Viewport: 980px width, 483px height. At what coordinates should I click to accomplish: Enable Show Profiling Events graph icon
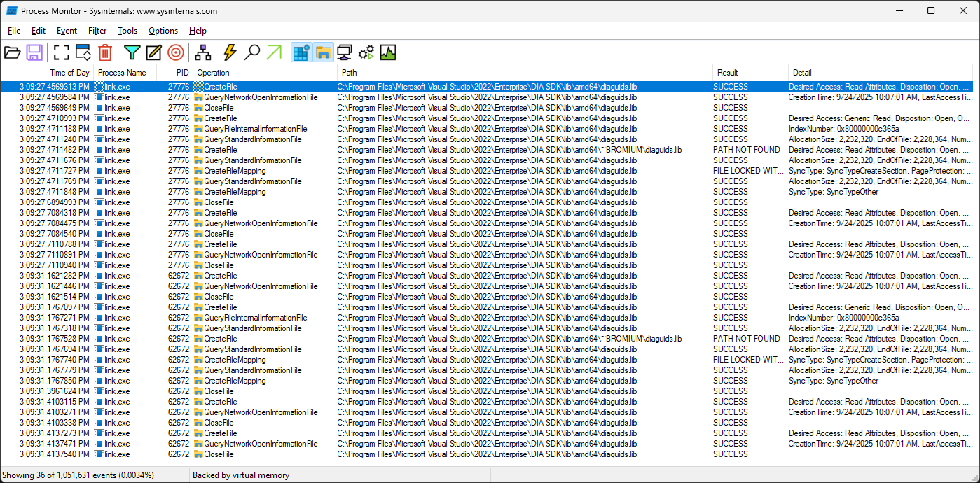click(x=387, y=52)
